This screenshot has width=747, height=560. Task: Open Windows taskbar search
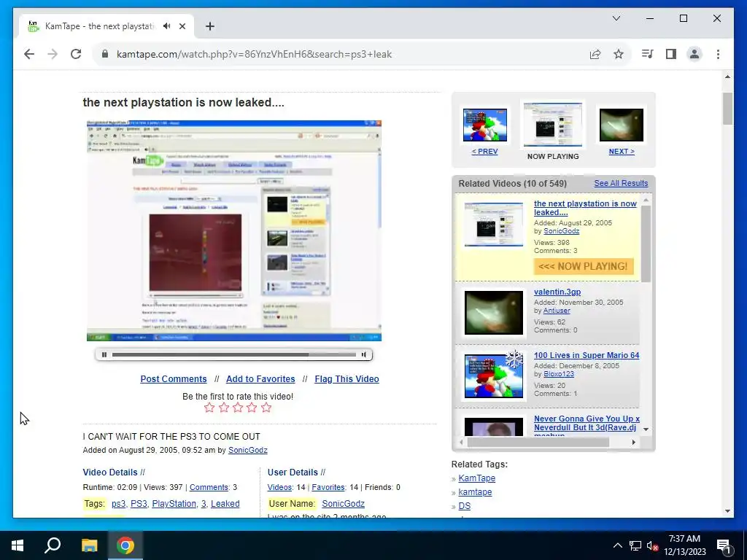coord(53,545)
